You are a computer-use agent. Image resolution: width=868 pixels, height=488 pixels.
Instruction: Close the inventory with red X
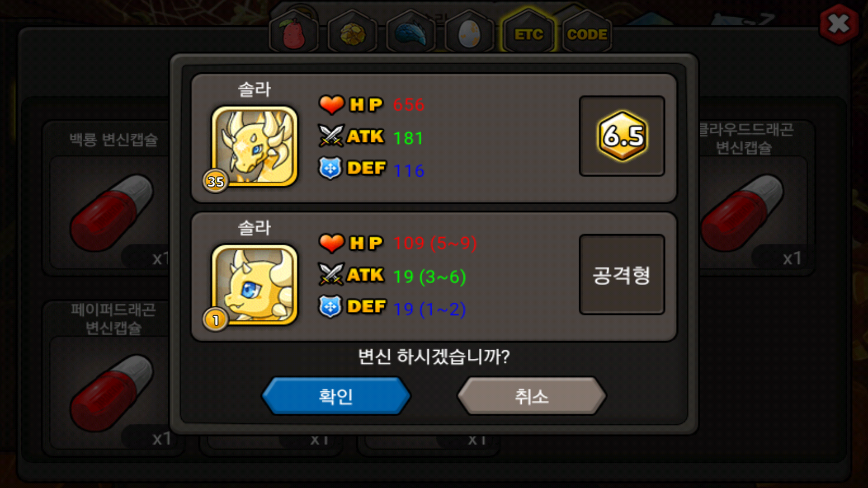839,24
